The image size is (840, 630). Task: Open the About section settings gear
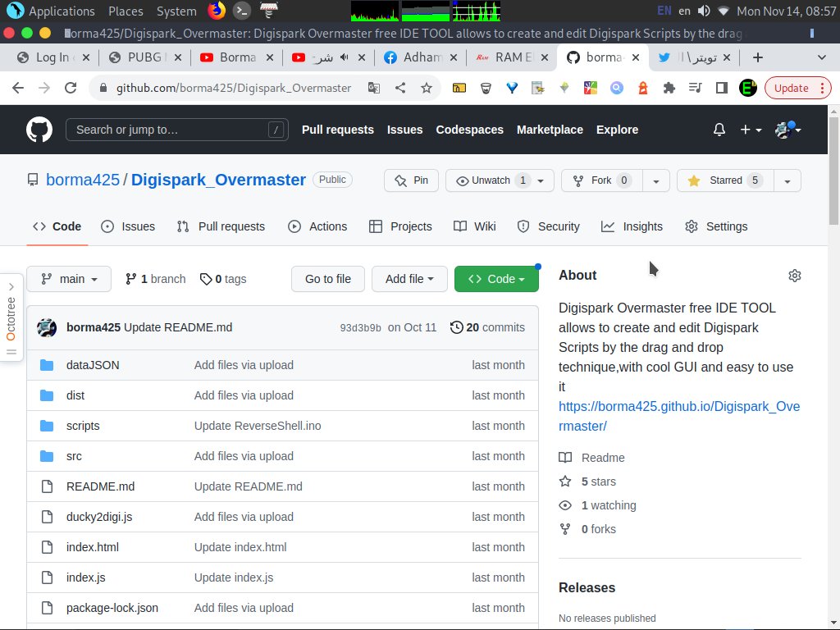794,276
